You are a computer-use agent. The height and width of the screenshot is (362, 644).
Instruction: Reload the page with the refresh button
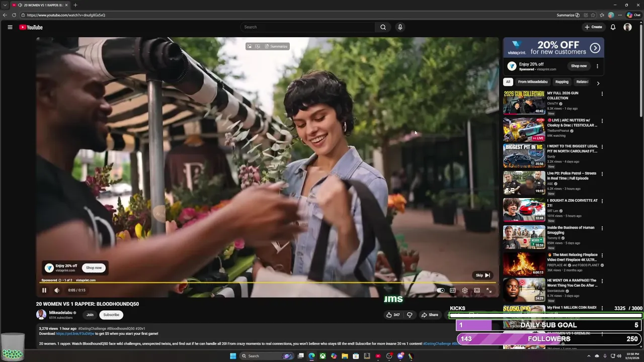(14, 15)
